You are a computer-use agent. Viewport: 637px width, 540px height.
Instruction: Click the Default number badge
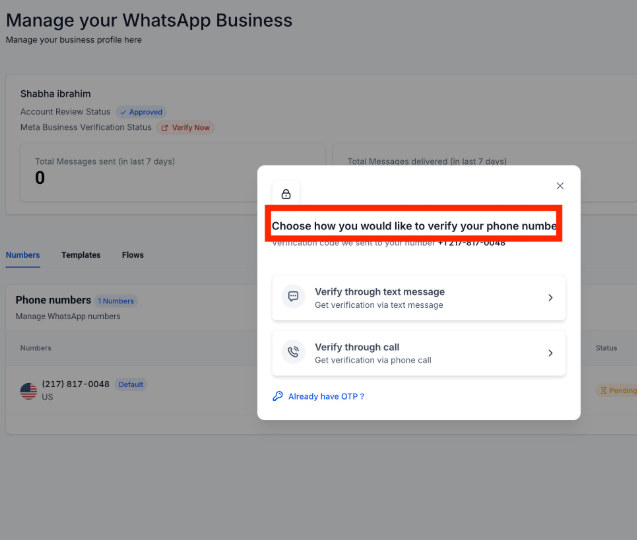[x=131, y=384]
